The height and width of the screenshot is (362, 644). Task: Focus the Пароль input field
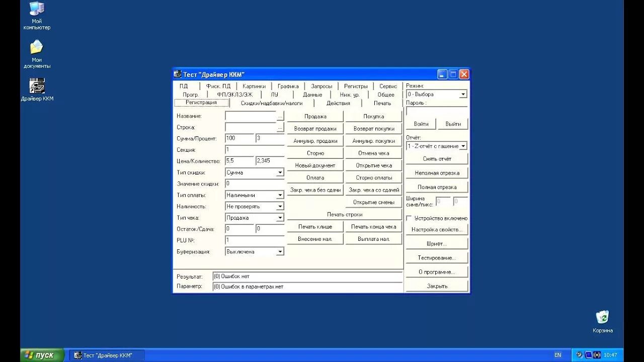coord(437,111)
